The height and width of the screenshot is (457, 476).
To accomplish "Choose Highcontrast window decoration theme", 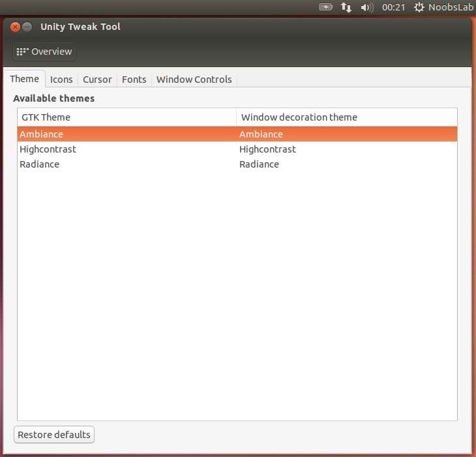I will coord(267,149).
